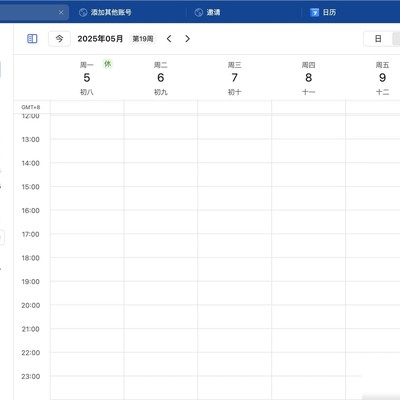Switch to 日 day view
This screenshot has height=400, width=400.
[378, 39]
